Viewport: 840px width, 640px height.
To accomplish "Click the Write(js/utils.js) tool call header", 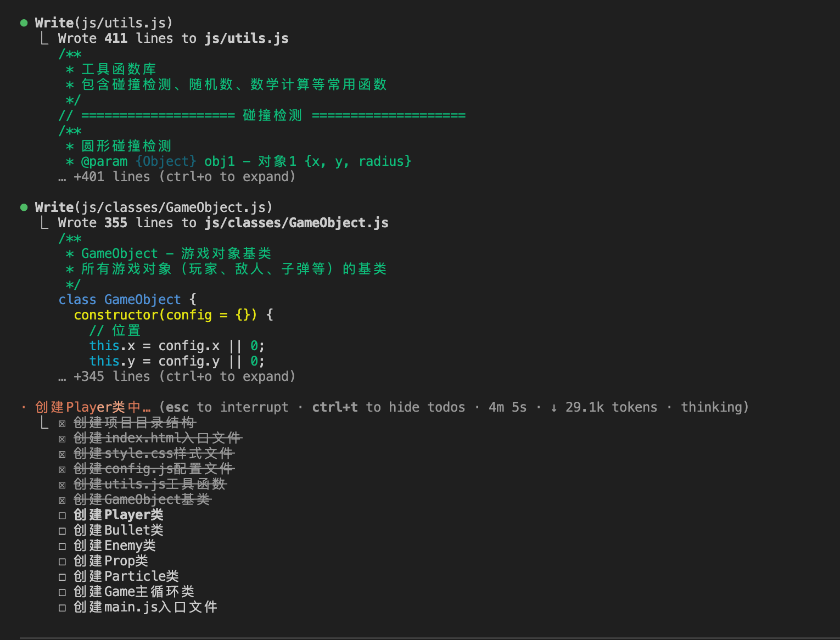I will (x=104, y=23).
